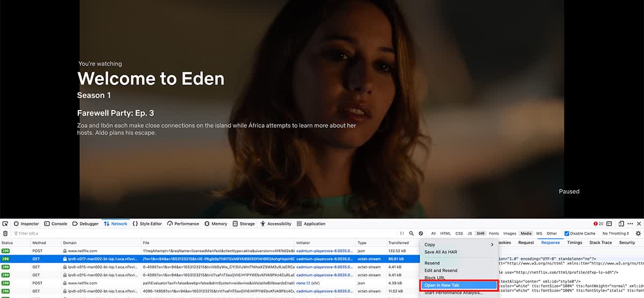Sort by Type column header
The width and height of the screenshot is (644, 298).
coord(371,243)
